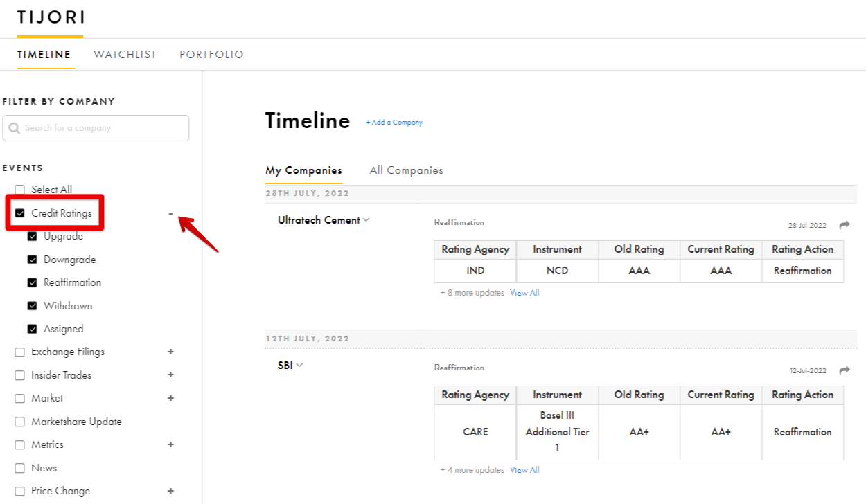Screen dimensions: 866x504
Task: Switch to the Watchlist tab
Action: click(125, 54)
